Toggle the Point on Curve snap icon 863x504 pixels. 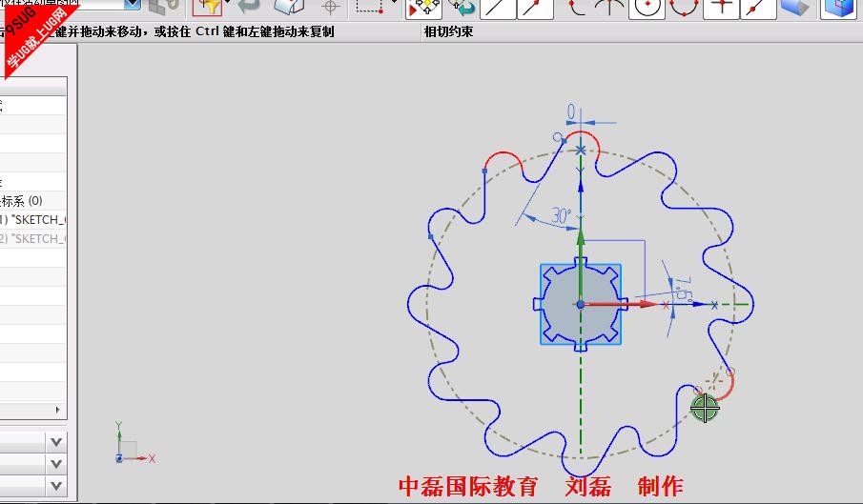[758, 9]
